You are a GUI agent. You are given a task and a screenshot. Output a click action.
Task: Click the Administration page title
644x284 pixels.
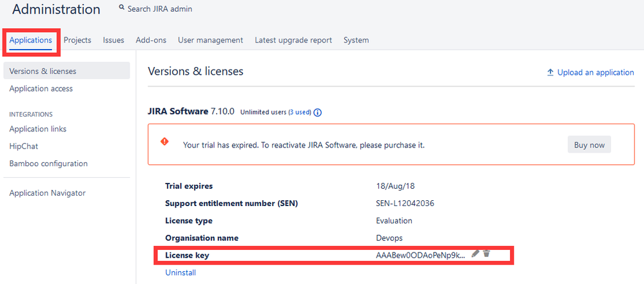coord(56,10)
